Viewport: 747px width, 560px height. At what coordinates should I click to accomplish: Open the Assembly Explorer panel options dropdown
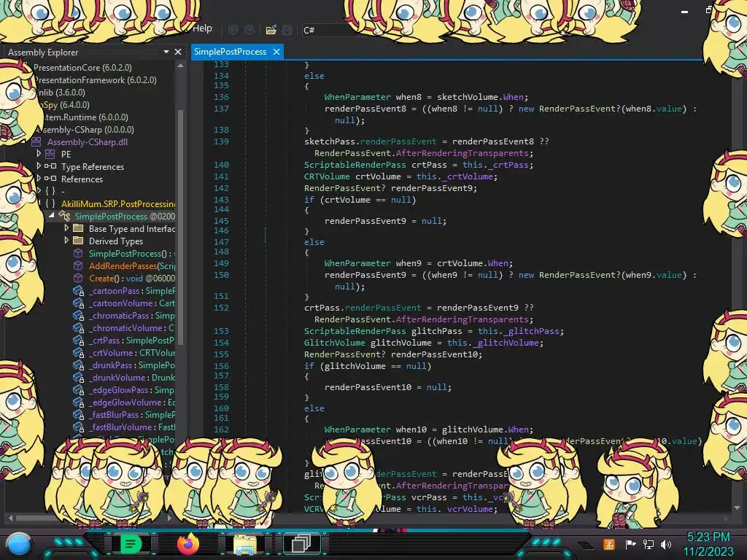pyautogui.click(x=166, y=52)
